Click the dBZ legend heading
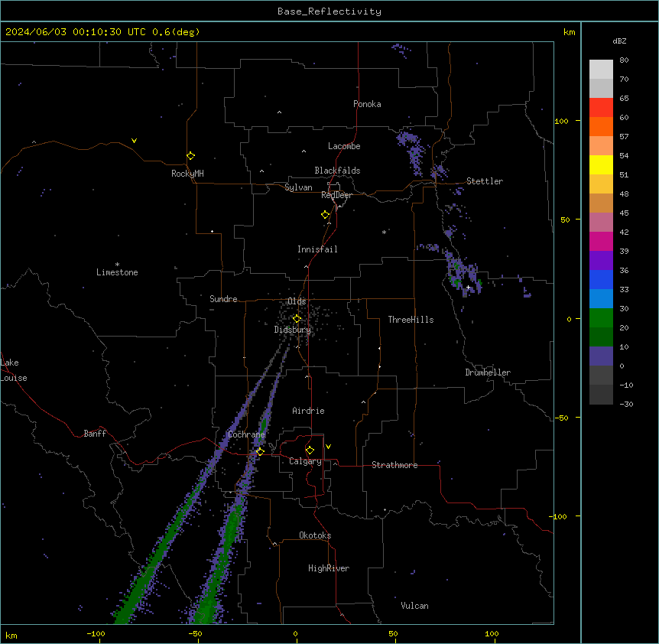This screenshot has height=644, width=659. [x=619, y=41]
